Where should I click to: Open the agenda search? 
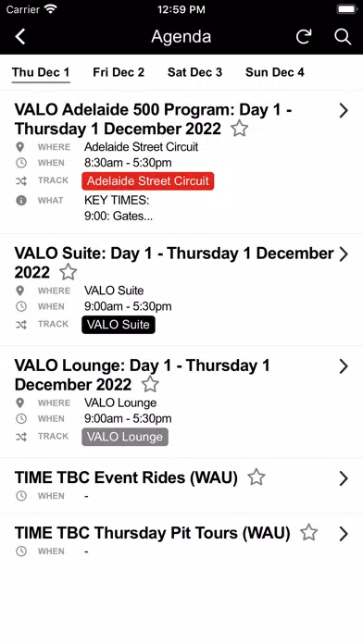[343, 37]
